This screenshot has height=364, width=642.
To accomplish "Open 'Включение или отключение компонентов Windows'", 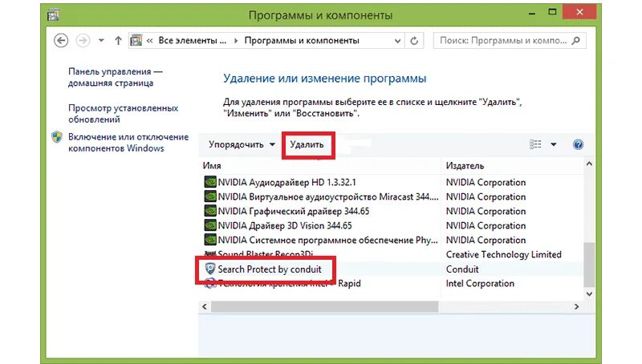I will pyautogui.click(x=128, y=143).
